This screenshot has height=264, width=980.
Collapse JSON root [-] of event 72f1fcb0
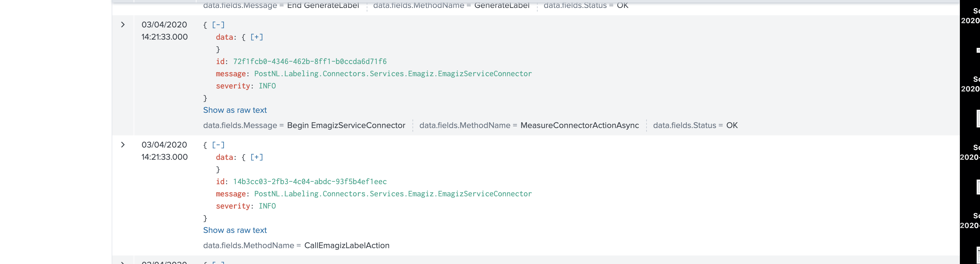(218, 25)
